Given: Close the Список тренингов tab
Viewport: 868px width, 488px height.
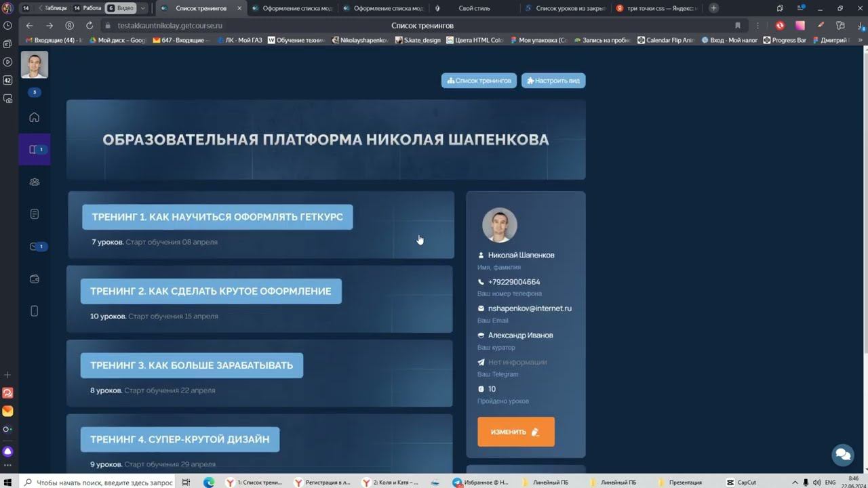Looking at the screenshot, I should pos(239,8).
